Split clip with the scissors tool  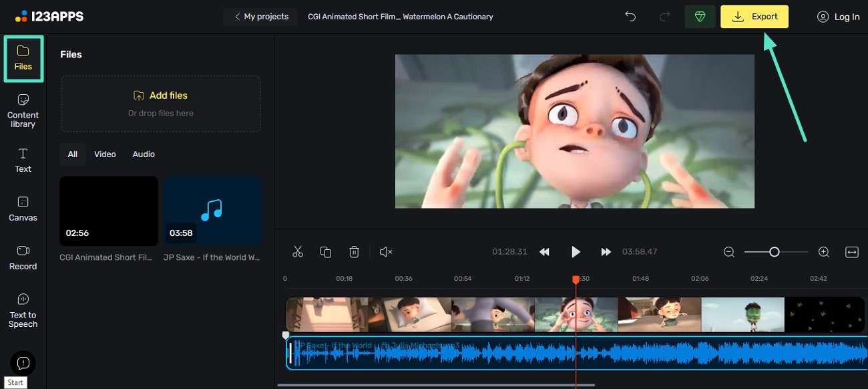coord(298,252)
